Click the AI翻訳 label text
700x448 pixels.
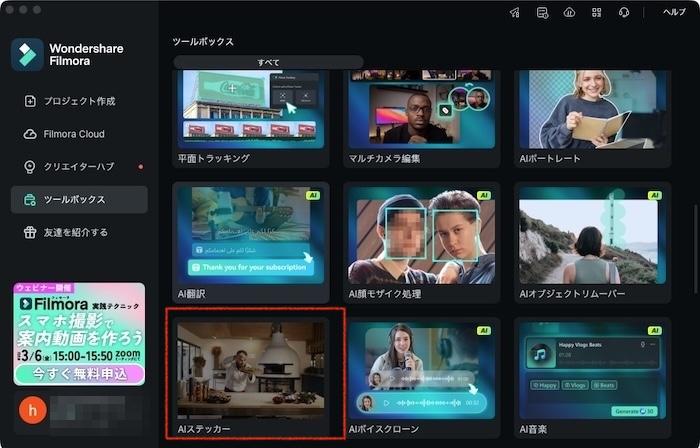[x=192, y=294]
